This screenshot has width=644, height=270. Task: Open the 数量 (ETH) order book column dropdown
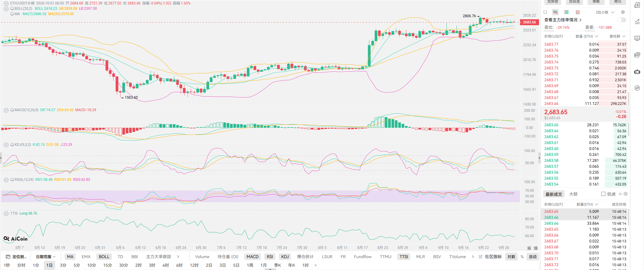point(587,36)
